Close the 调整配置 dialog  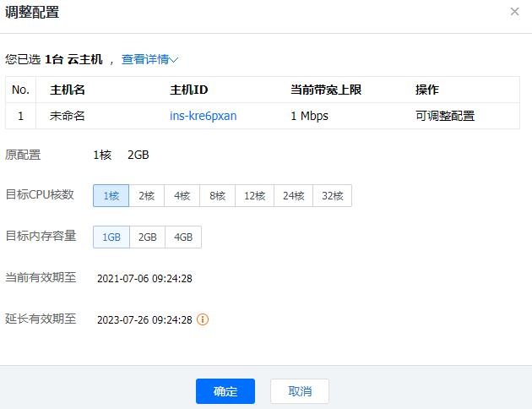click(514, 12)
